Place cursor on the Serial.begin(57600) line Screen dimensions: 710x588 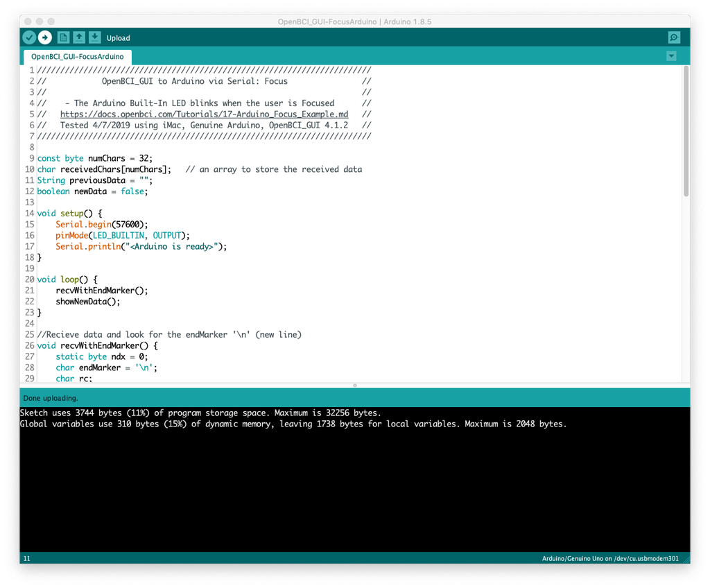104,224
